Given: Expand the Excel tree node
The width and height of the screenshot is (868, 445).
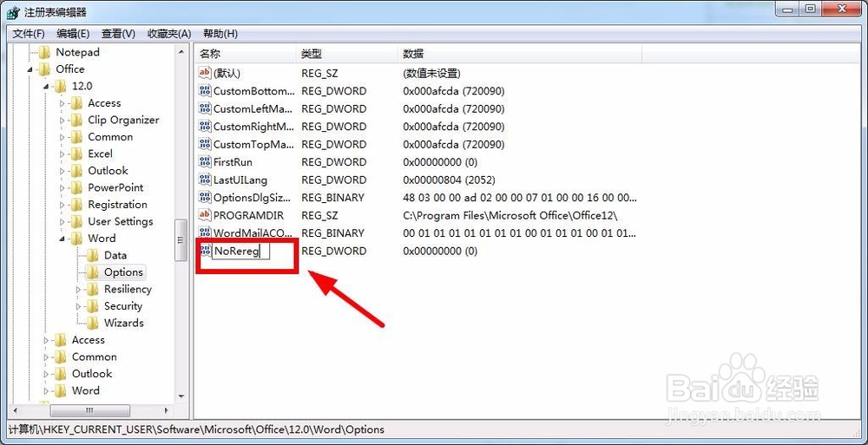Looking at the screenshot, I should (62, 154).
